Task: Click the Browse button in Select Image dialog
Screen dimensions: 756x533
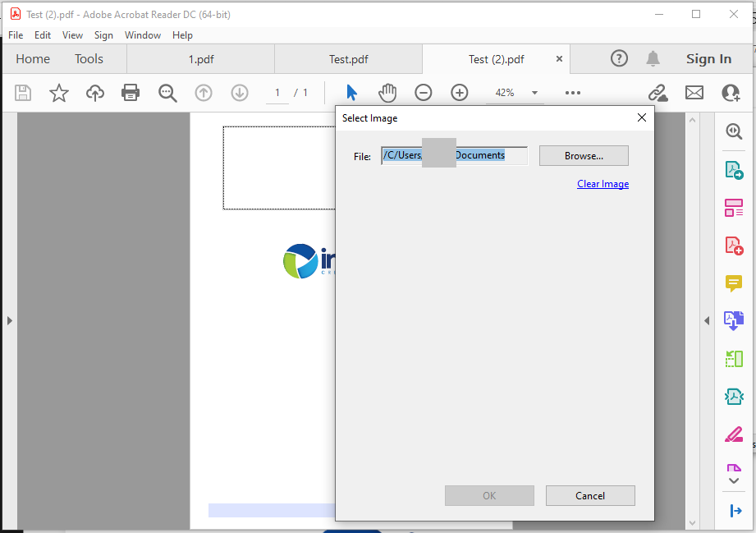Action: pos(583,155)
